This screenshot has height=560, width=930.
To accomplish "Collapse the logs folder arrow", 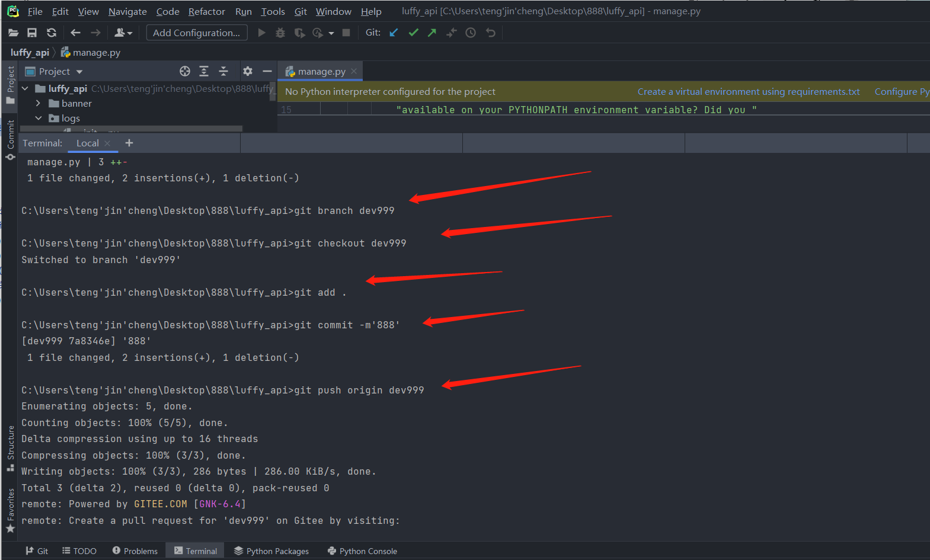I will [x=38, y=118].
